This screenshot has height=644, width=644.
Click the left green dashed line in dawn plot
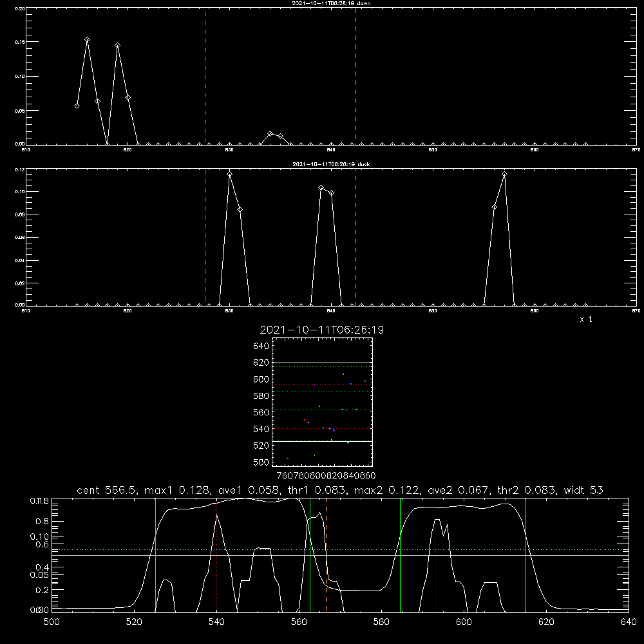click(x=205, y=77)
